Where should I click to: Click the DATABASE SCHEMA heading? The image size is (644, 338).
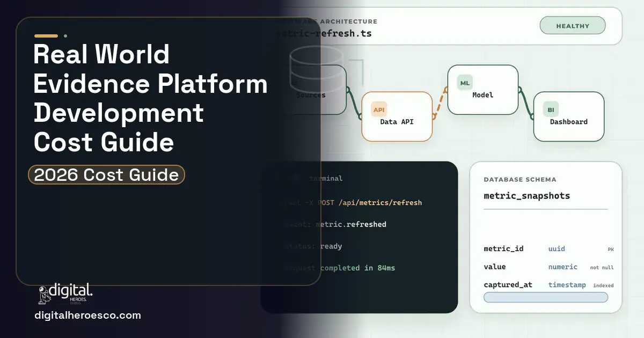pyautogui.click(x=520, y=180)
